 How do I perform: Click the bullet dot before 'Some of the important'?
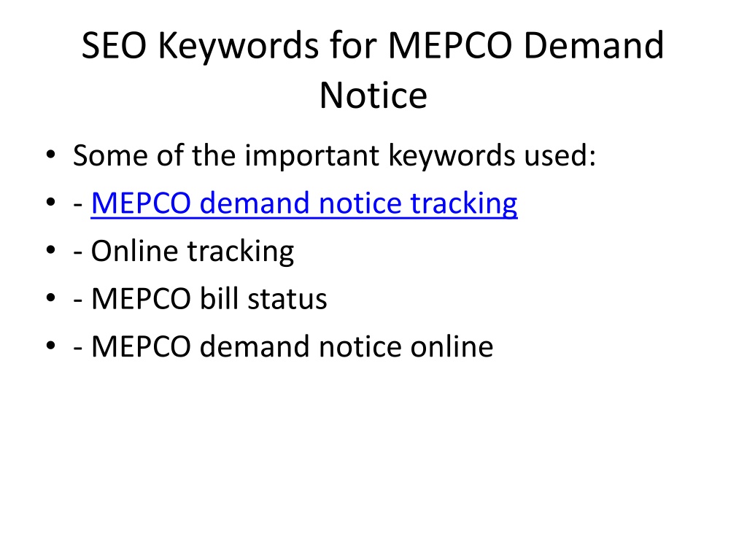51,155
